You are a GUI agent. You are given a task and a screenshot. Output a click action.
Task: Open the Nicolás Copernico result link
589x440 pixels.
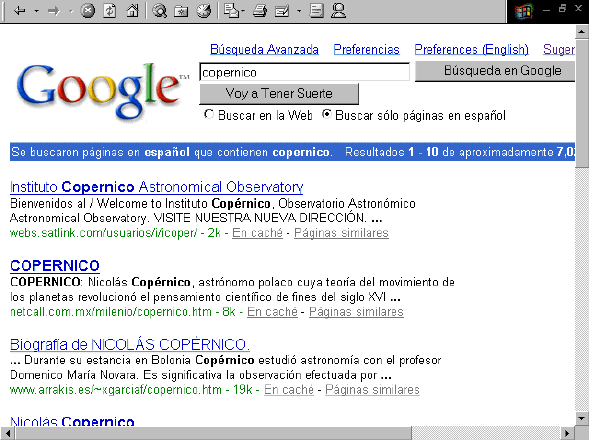[x=72, y=421]
